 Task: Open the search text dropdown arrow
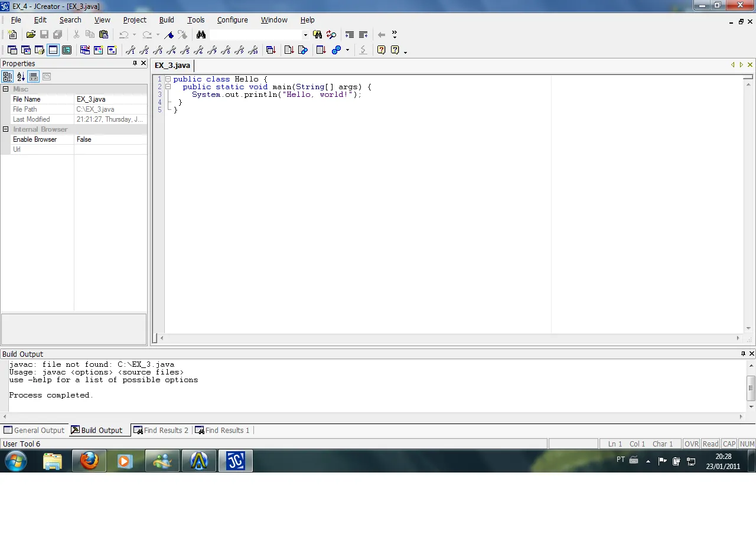coord(305,35)
